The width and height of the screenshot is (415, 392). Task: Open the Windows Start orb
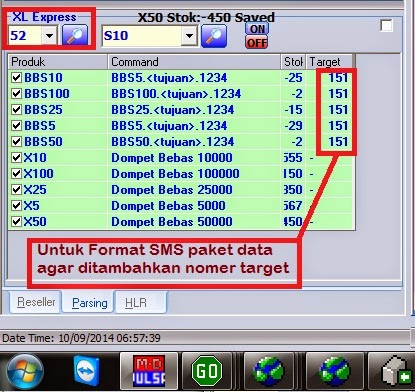(x=25, y=371)
